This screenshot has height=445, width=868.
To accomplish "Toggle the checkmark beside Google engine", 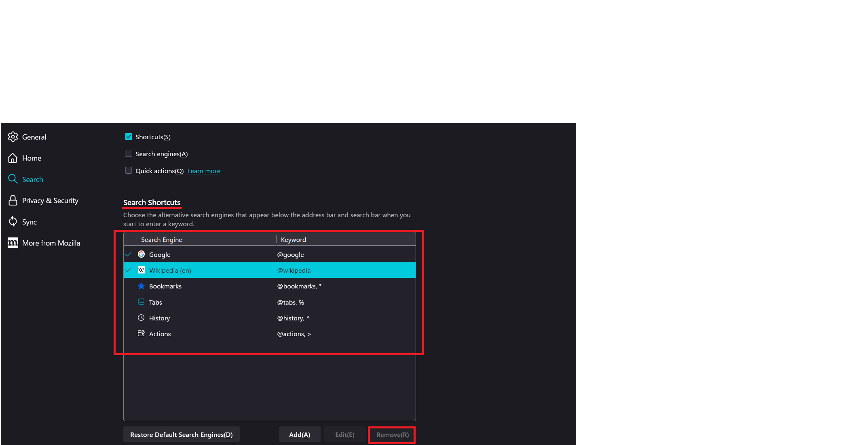I will pos(129,254).
